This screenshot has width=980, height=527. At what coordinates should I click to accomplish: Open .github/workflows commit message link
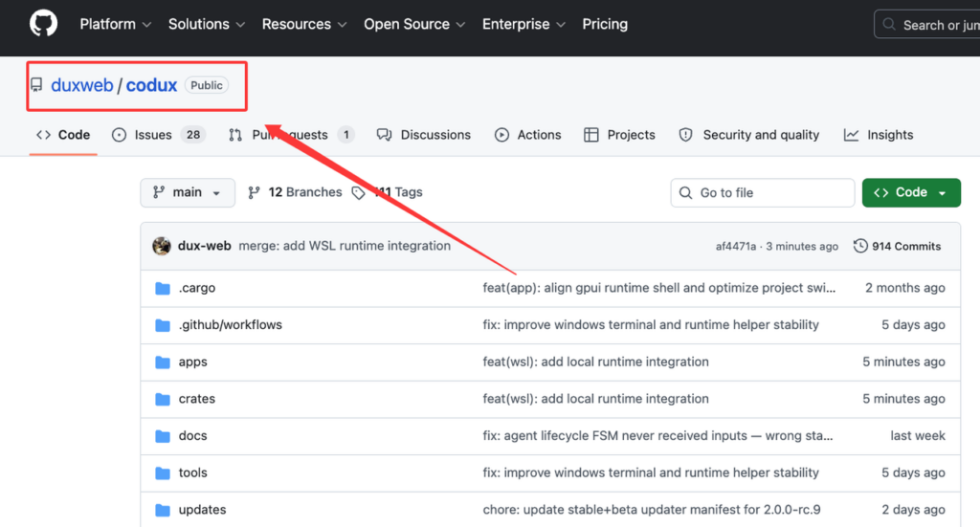(x=651, y=324)
